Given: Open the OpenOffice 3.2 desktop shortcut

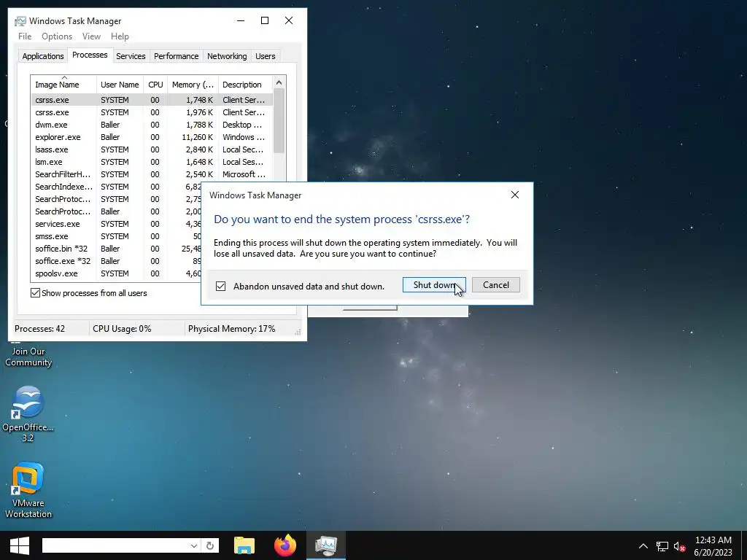Looking at the screenshot, I should pos(28,413).
